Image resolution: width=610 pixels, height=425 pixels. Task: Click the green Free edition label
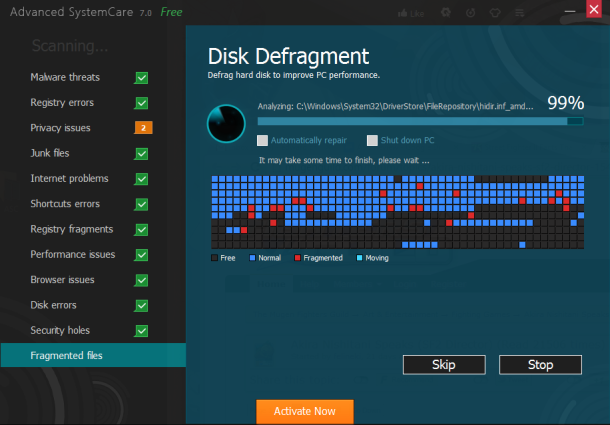[171, 12]
